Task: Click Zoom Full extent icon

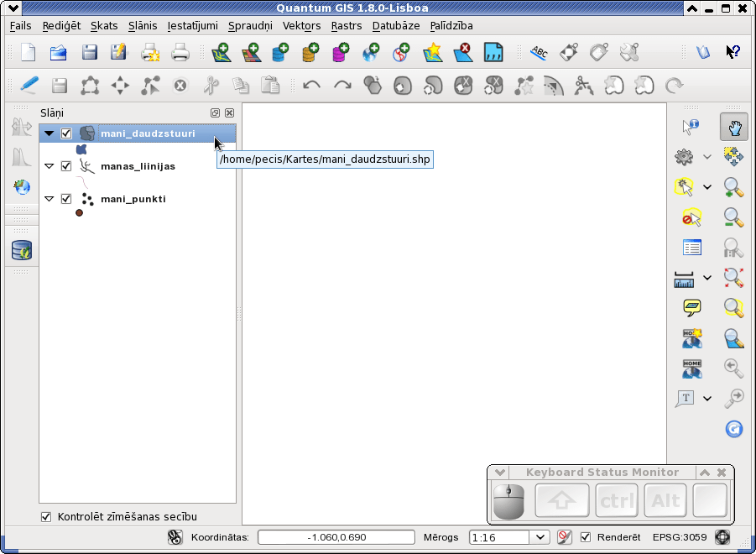Action: [x=733, y=278]
